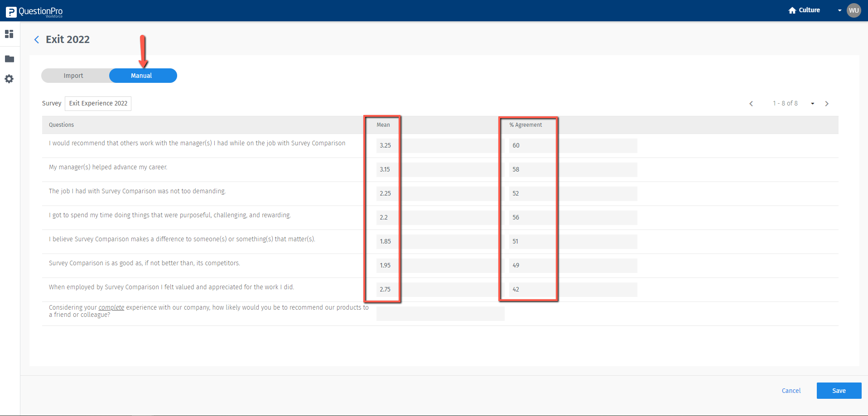Image resolution: width=868 pixels, height=416 pixels.
Task: Click the Cancel button
Action: coord(791,390)
